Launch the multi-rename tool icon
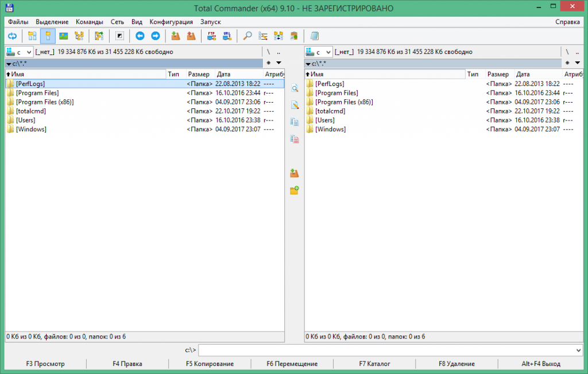Viewport: 588px width, 374px height. 263,36
